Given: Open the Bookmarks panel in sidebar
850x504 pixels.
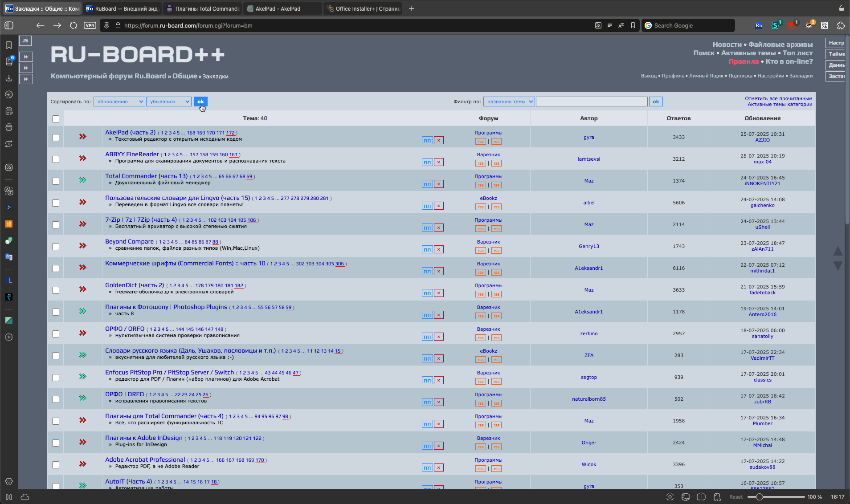Looking at the screenshot, I should tap(9, 45).
